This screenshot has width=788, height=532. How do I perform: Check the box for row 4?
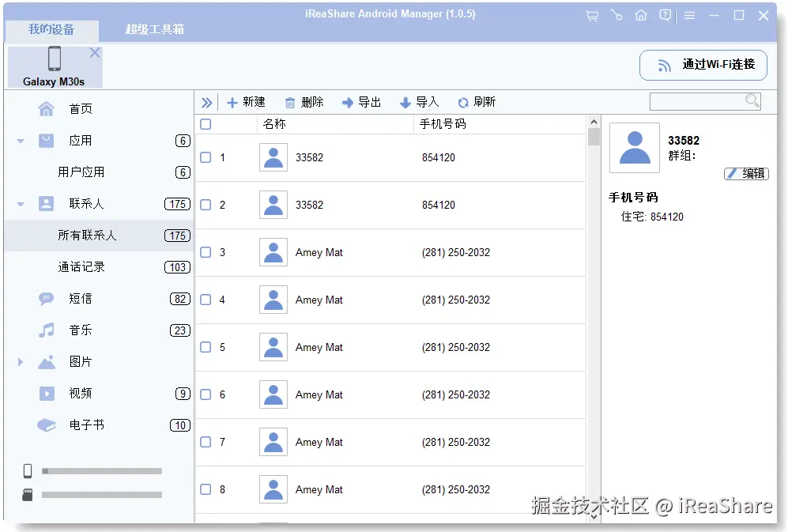[205, 300]
